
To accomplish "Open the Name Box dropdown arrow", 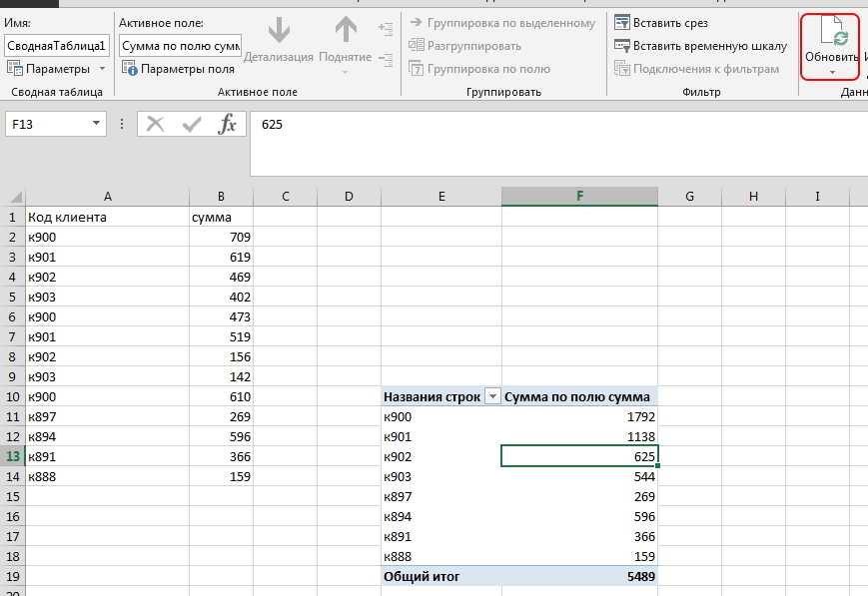I will point(96,124).
